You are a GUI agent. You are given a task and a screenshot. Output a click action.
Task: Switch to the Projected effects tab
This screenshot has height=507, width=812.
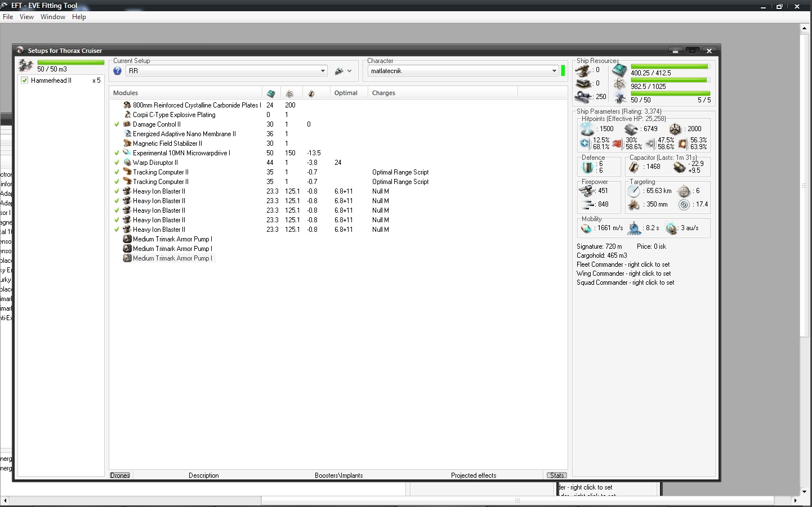point(474,475)
